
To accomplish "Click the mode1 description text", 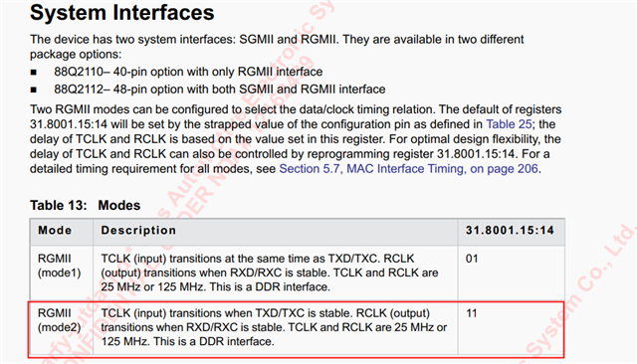I will pyautogui.click(x=270, y=273).
